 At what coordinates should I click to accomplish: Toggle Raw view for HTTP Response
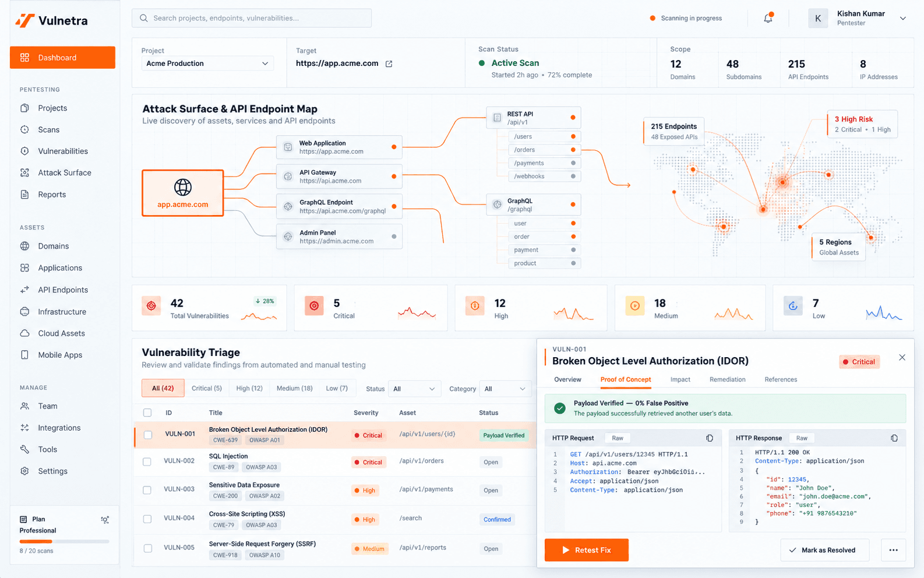[802, 438]
